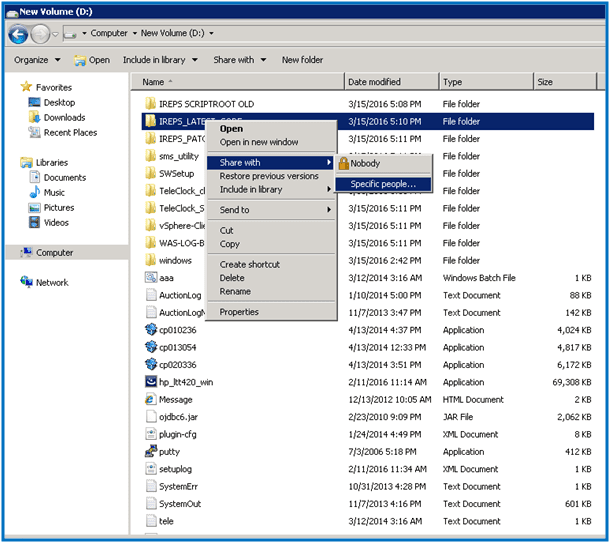The width and height of the screenshot is (611, 543).
Task: Select the windows folder icon
Action: [x=150, y=260]
